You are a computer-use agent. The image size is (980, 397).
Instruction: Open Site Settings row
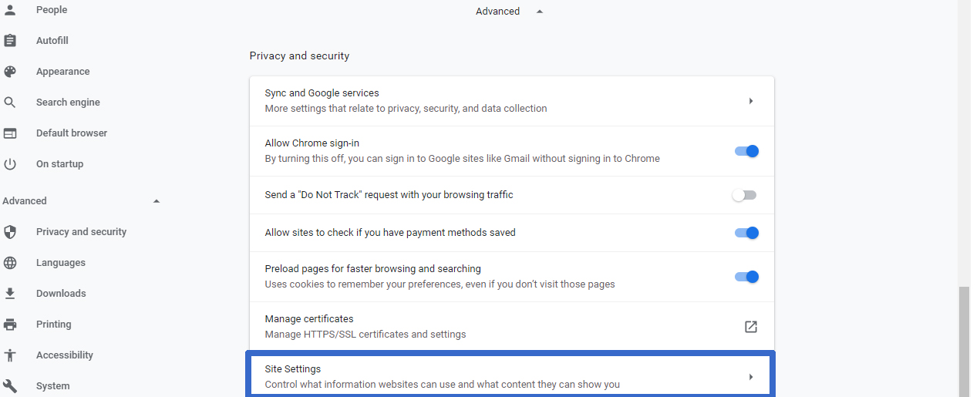coord(510,376)
